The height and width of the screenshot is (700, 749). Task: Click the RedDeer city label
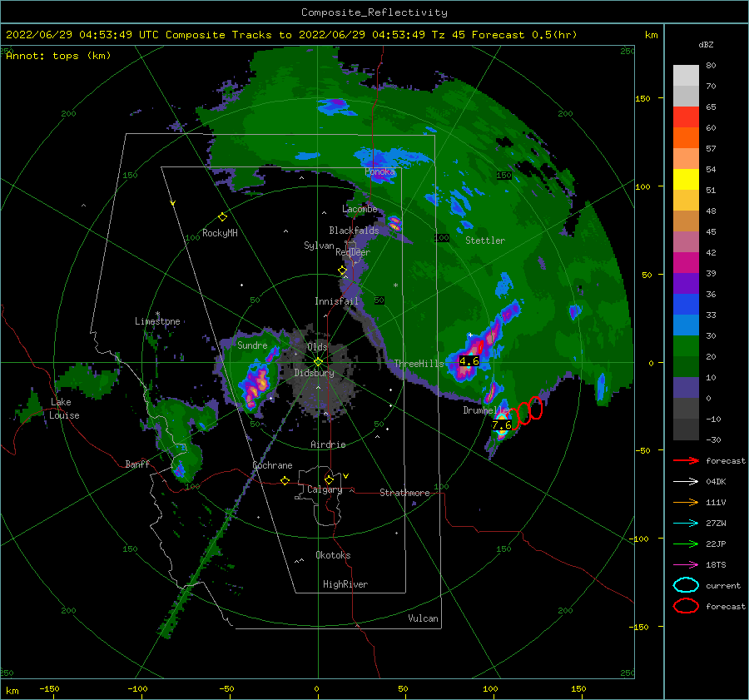(x=353, y=252)
